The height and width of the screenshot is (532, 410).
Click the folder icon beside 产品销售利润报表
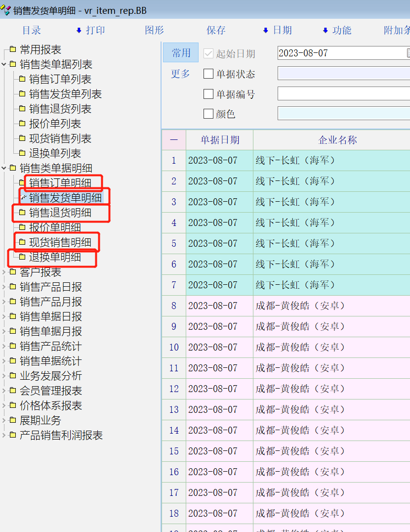(x=13, y=435)
